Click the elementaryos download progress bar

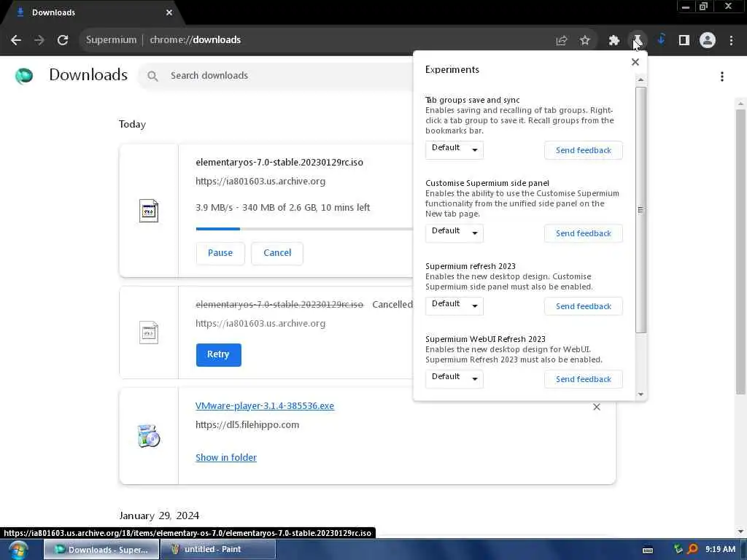[304, 229]
